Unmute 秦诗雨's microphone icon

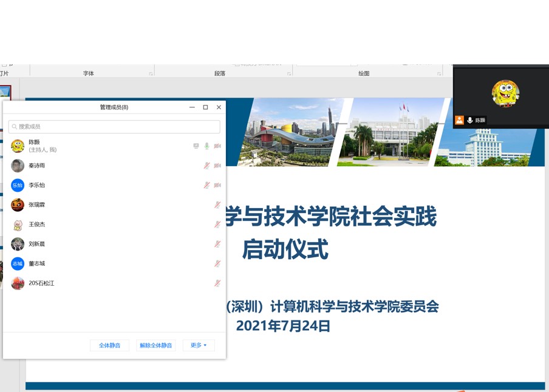pos(206,164)
